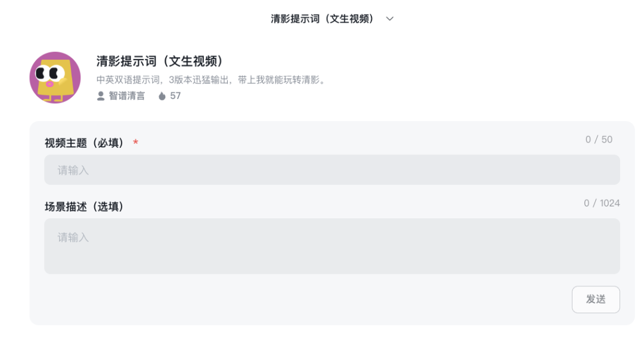This screenshot has height=340, width=644.
Task: Click the 场景描述（选填）label
Action: click(x=84, y=206)
